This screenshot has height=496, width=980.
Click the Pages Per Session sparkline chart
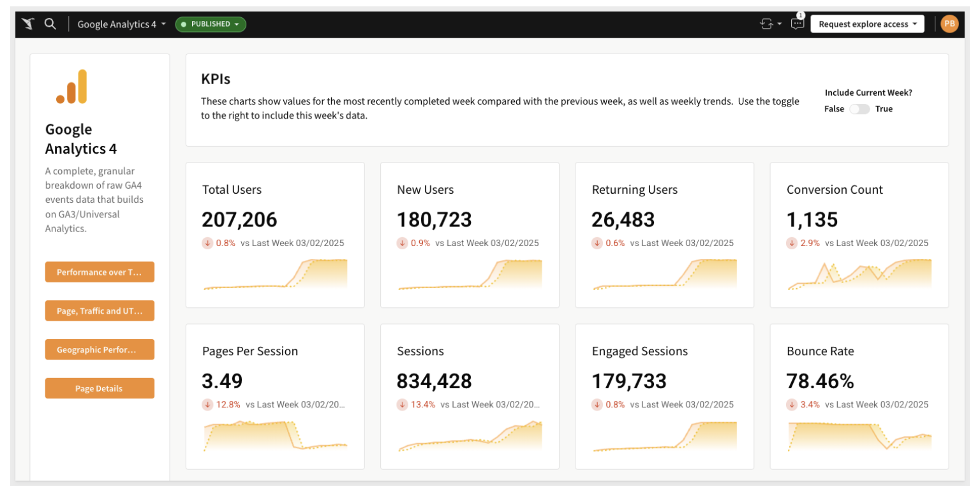click(275, 436)
